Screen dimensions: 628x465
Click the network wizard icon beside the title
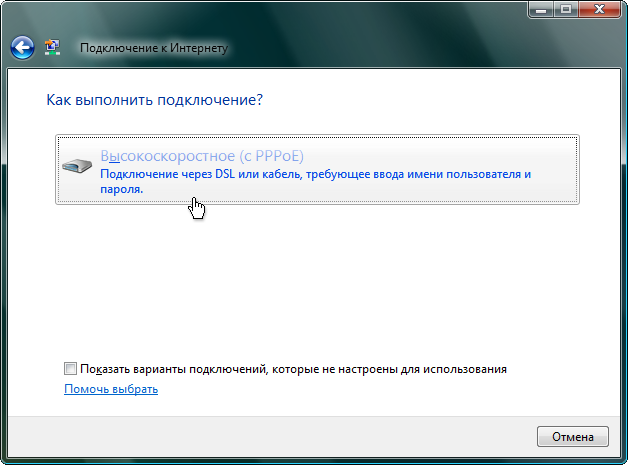click(52, 47)
